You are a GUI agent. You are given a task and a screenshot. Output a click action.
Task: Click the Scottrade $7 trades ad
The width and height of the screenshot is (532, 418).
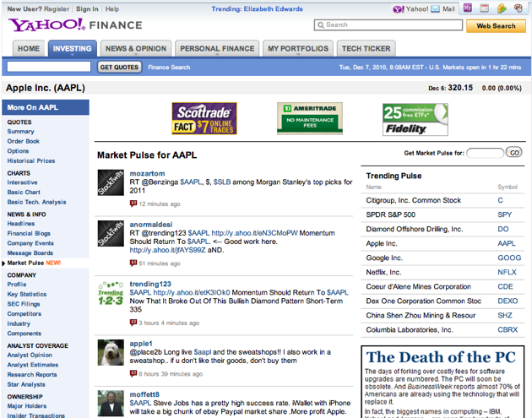click(204, 119)
